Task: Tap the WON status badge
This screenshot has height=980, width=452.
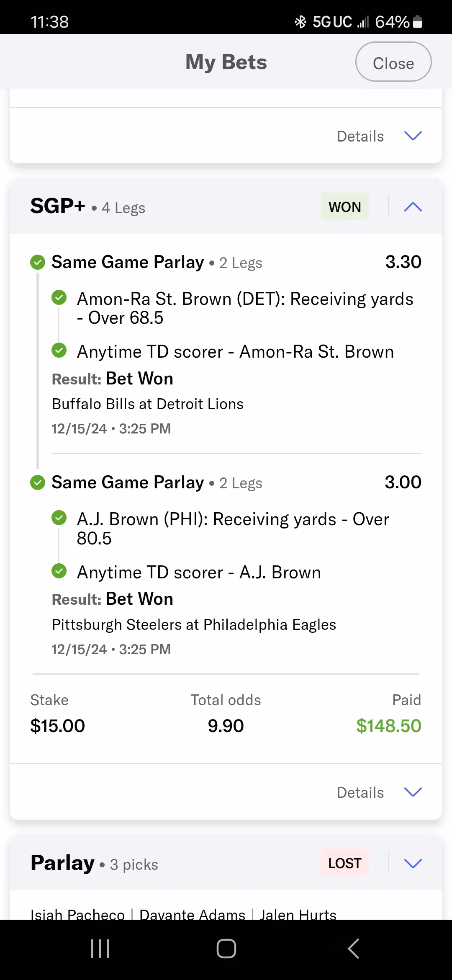Action: 344,207
